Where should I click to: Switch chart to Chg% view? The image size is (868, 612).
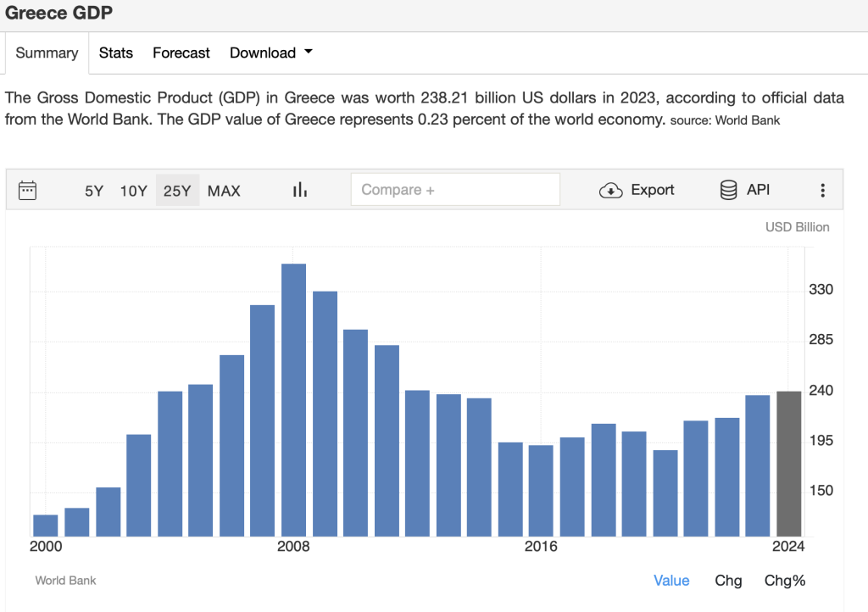(x=784, y=581)
